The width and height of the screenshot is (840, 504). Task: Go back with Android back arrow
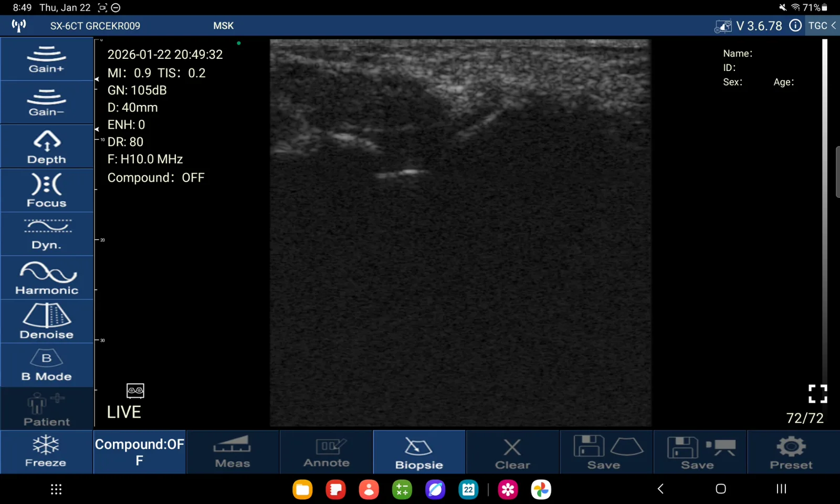click(x=660, y=489)
